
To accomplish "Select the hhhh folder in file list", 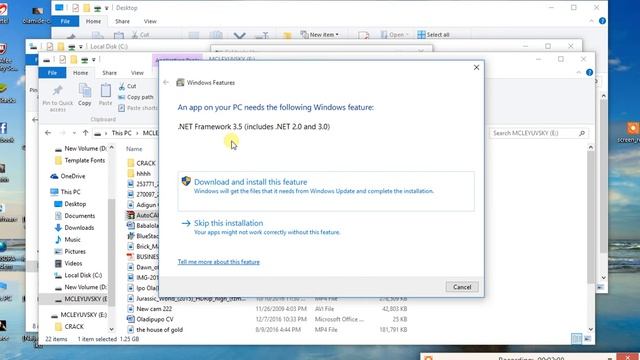I will (139, 173).
